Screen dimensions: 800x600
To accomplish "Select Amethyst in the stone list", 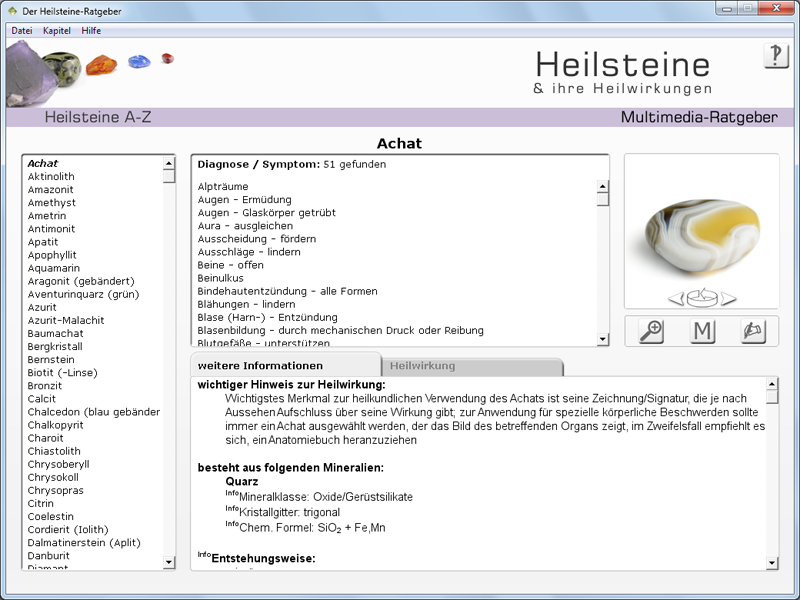I will point(52,203).
